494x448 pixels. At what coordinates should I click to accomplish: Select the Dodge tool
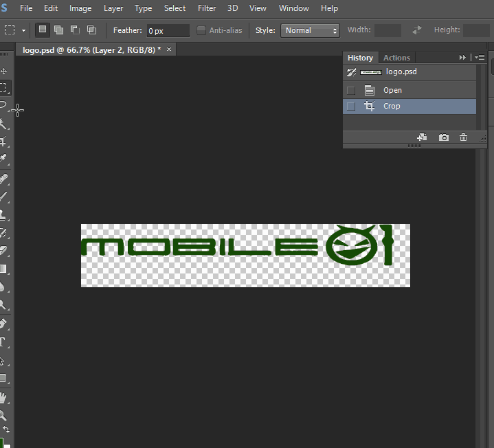(x=3, y=304)
